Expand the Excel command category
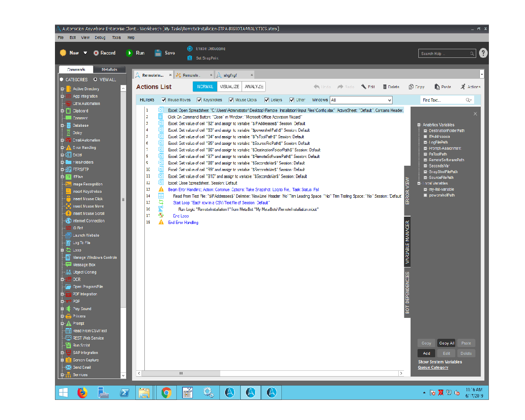 62,155
